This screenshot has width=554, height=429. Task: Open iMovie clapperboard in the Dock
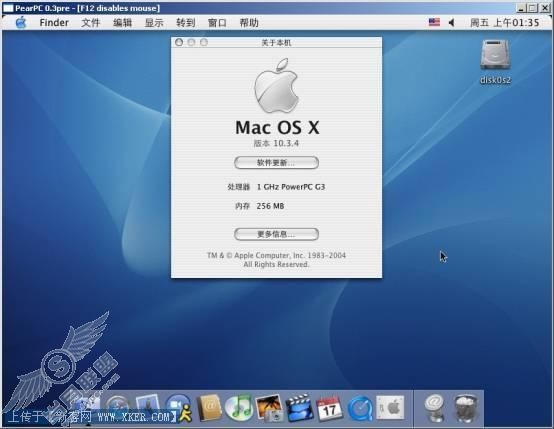[299, 408]
